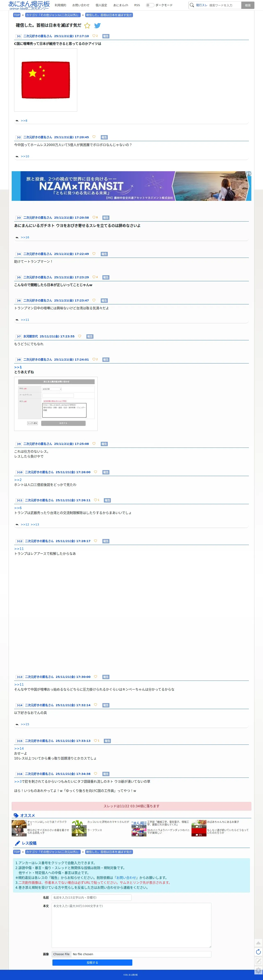Open the Chinese flag image in post 1
Viewport: 263px width, 980px height.
click(46, 80)
